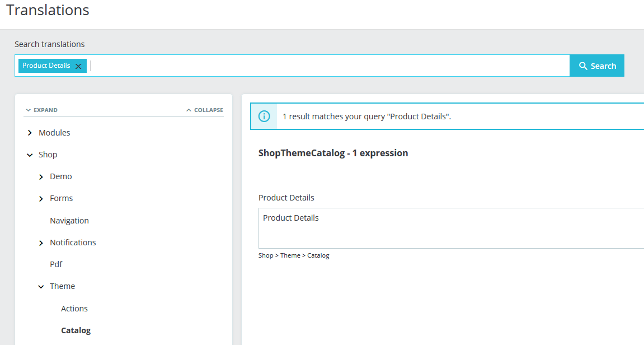This screenshot has width=644, height=345.
Task: Expand the Notifications subtree chevron
Action: (x=41, y=243)
